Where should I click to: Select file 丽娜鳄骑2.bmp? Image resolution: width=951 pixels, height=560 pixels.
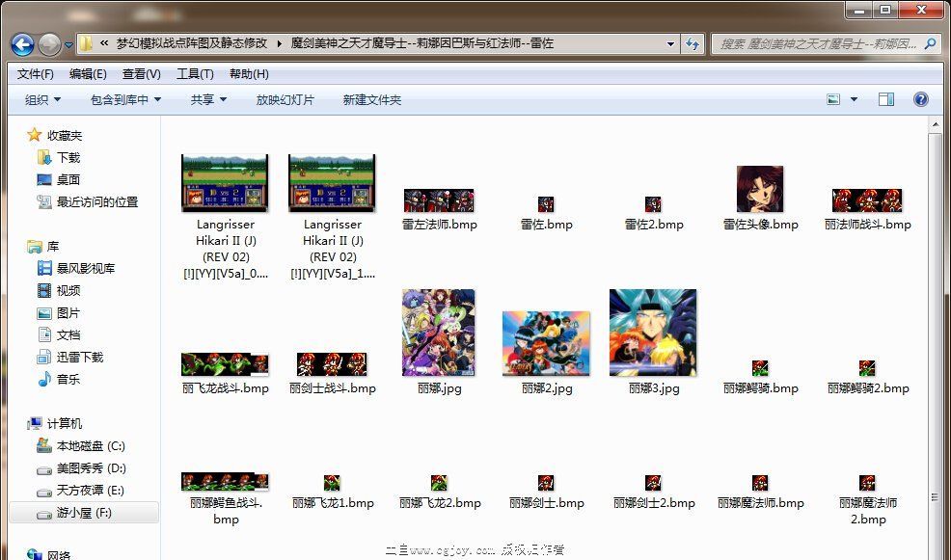tap(867, 377)
